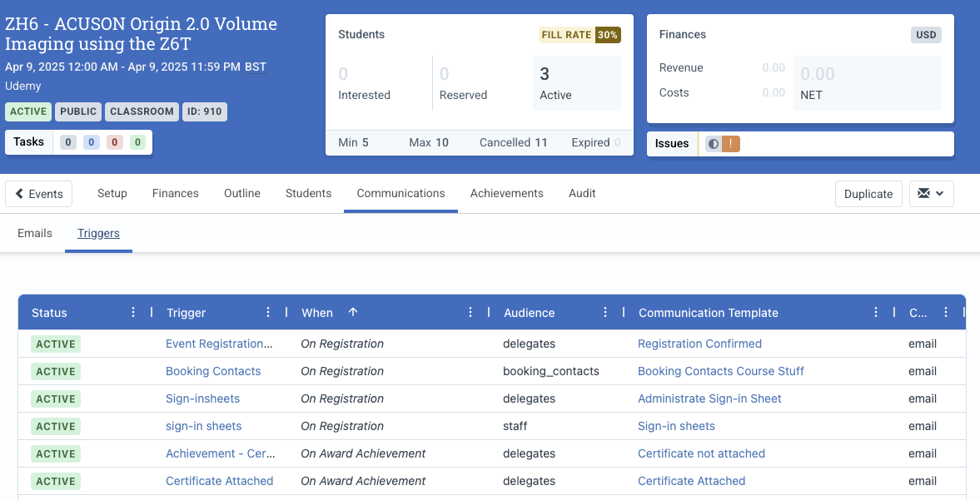The width and height of the screenshot is (980, 500).
Task: Open the Sign-in sheets template link
Action: (676, 426)
